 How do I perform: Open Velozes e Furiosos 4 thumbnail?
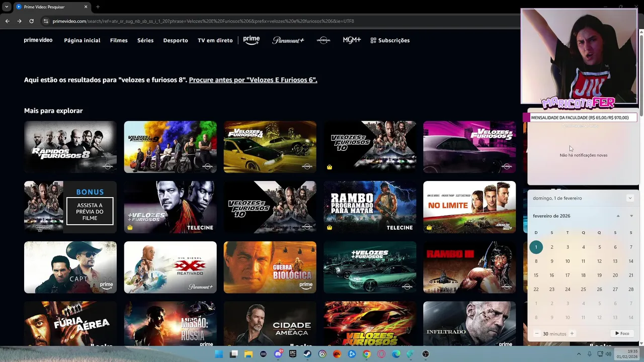pyautogui.click(x=270, y=147)
